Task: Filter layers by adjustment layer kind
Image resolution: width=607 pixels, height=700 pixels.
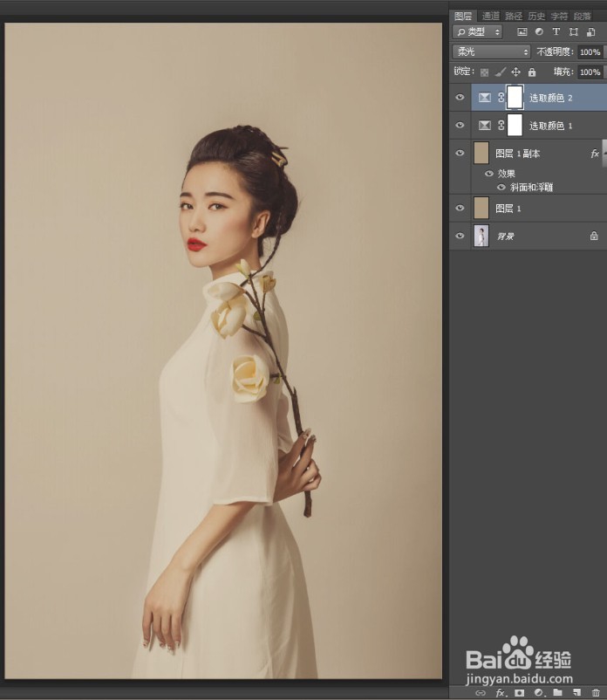Action: click(539, 32)
